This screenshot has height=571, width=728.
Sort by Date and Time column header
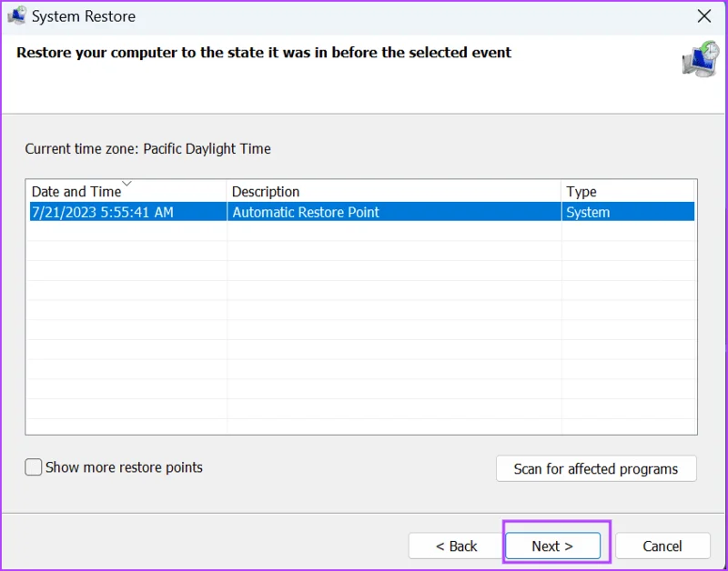tap(126, 191)
